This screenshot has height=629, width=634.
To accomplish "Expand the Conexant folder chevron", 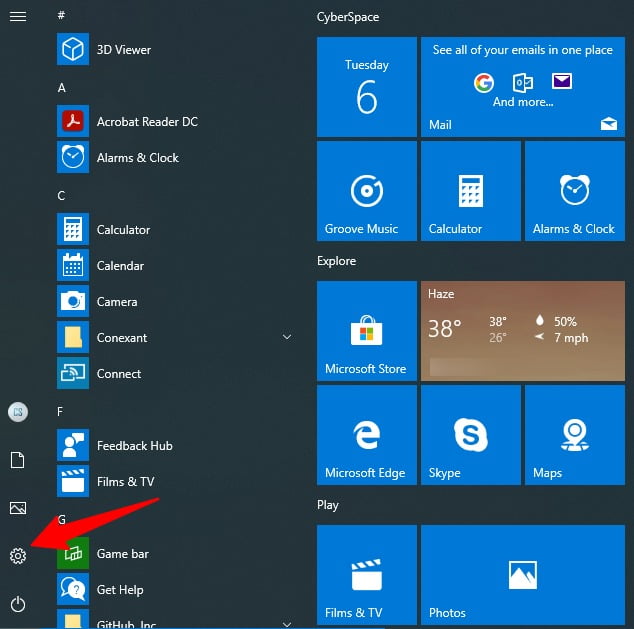I will tap(287, 337).
